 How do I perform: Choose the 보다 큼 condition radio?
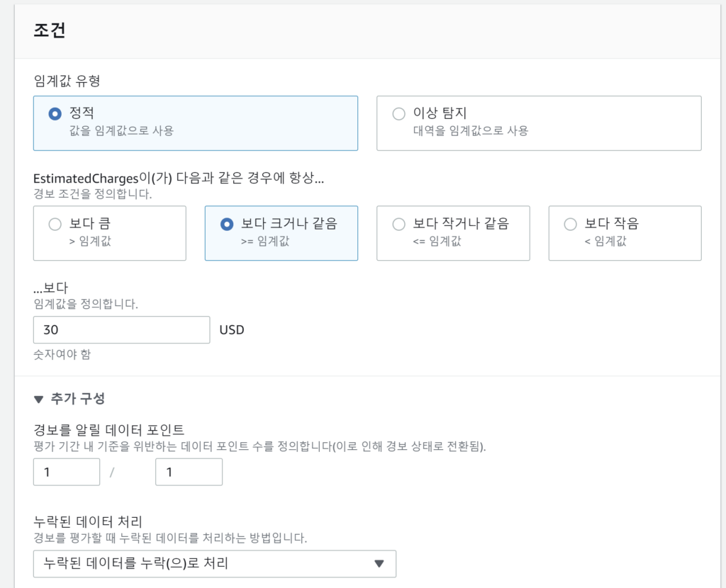[x=55, y=224]
